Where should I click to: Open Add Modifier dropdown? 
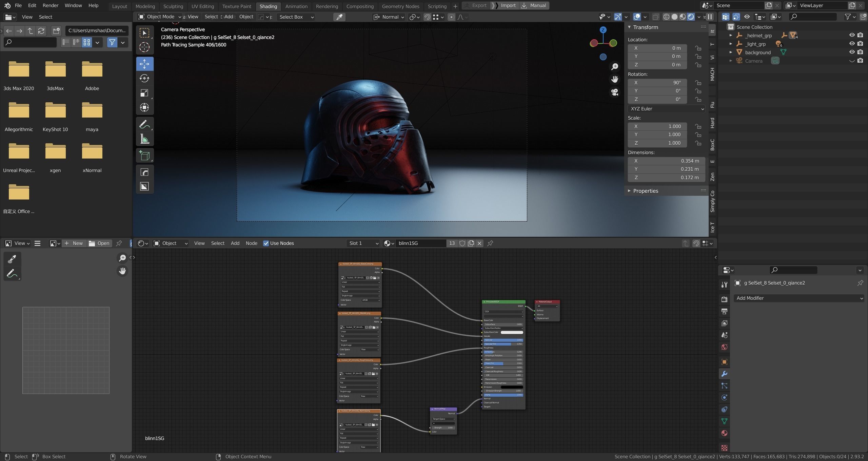click(799, 298)
